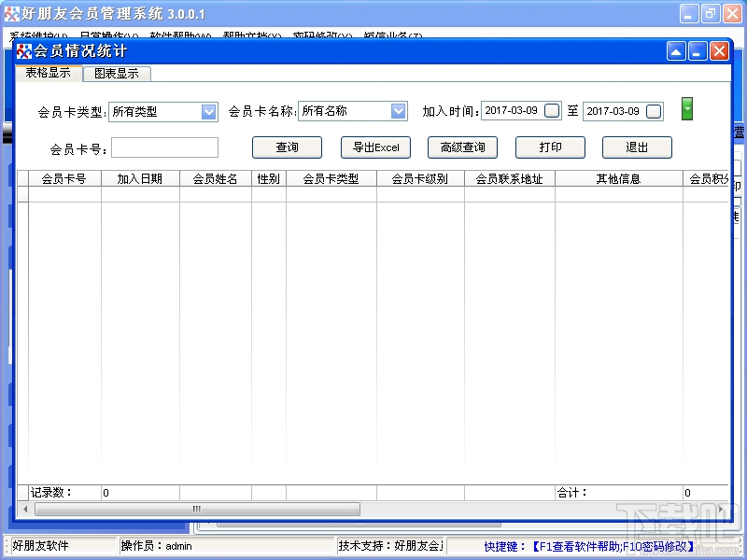The width and height of the screenshot is (747, 560).
Task: Expand the 会员卡名称 dropdown
Action: coord(399,111)
